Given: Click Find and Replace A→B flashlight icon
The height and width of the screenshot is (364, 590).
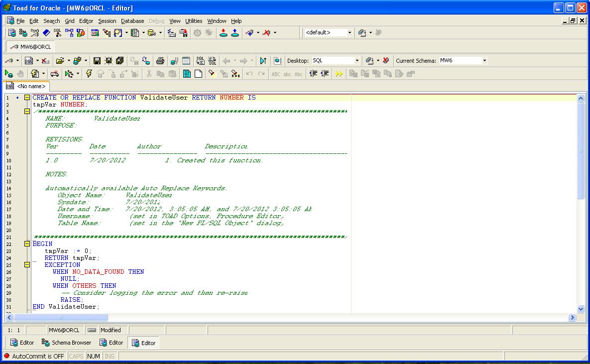Looking at the screenshot, I should click(236, 74).
